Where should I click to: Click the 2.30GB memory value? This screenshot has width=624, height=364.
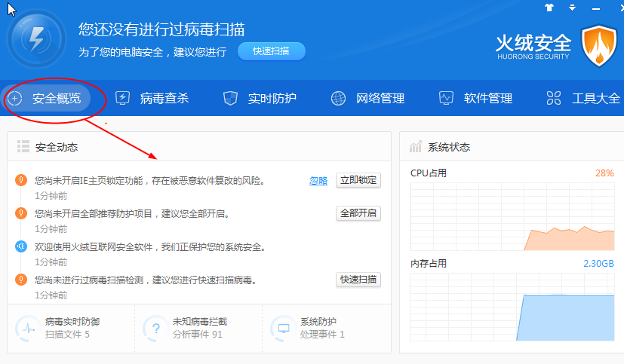[598, 264]
